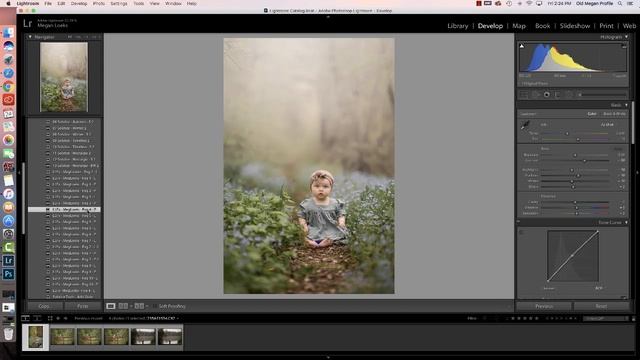This screenshot has width=640, height=360.
Task: Click the Lr identity plate logo
Action: (x=27, y=23)
